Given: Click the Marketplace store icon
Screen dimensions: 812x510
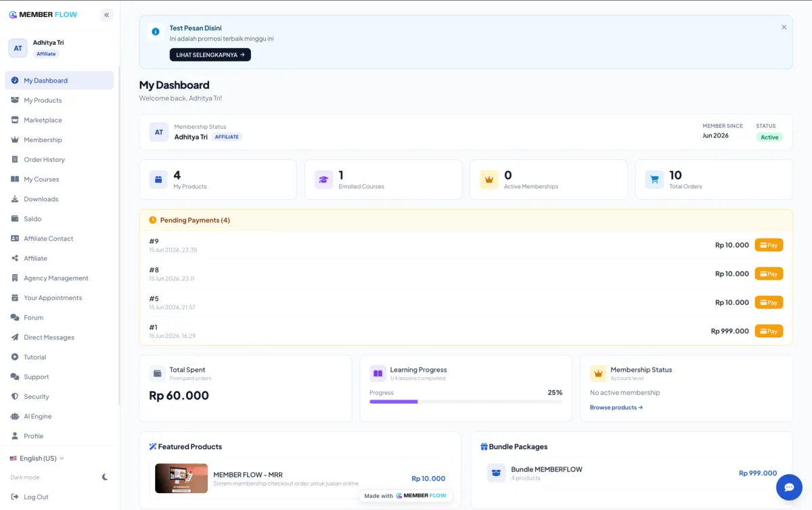Looking at the screenshot, I should click(x=15, y=120).
